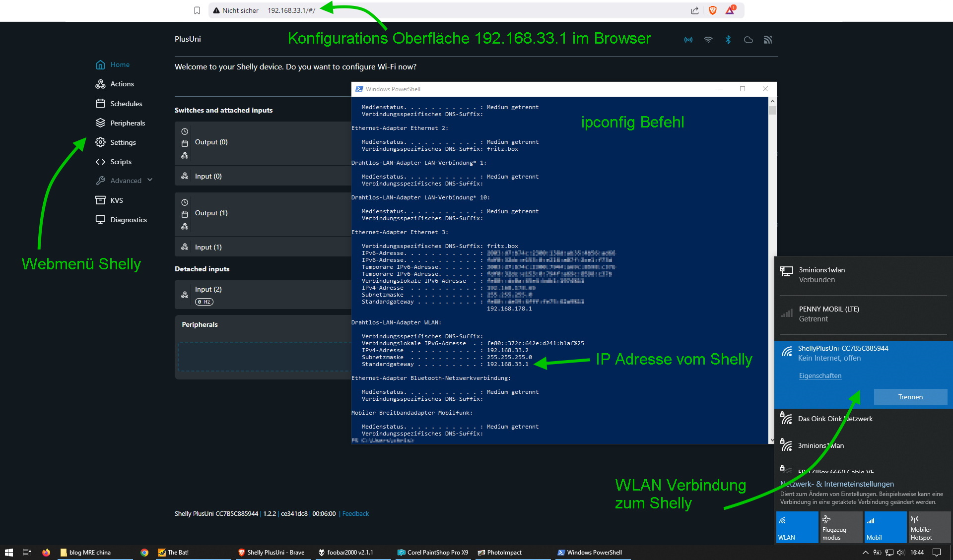Show hidden tray icons chevron

click(865, 553)
